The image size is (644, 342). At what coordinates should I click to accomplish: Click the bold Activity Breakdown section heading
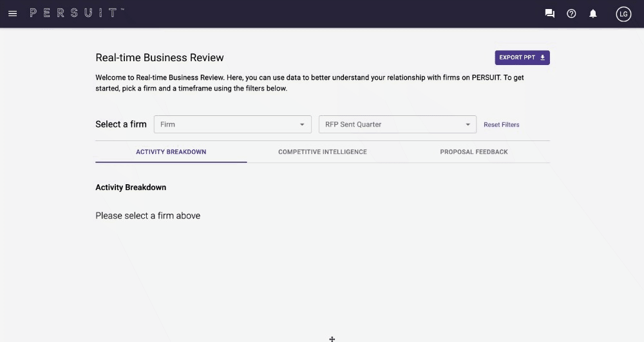pyautogui.click(x=131, y=187)
